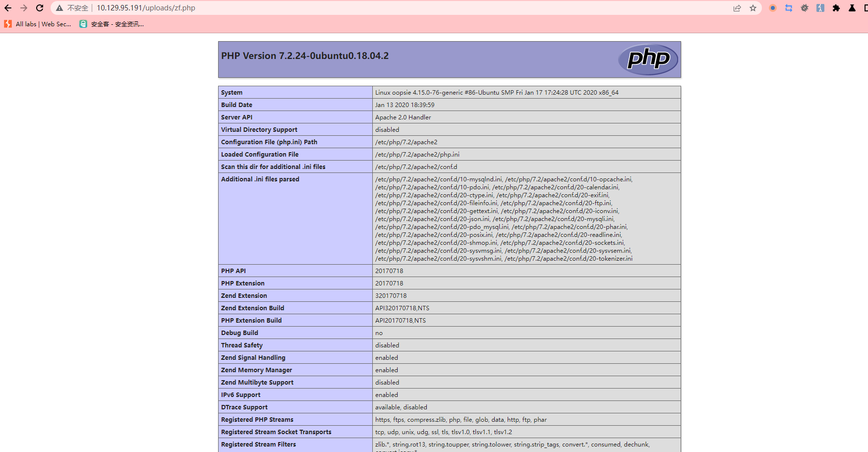Viewport: 868px width, 452px height.
Task: Click the Build Date label
Action: click(x=236, y=105)
